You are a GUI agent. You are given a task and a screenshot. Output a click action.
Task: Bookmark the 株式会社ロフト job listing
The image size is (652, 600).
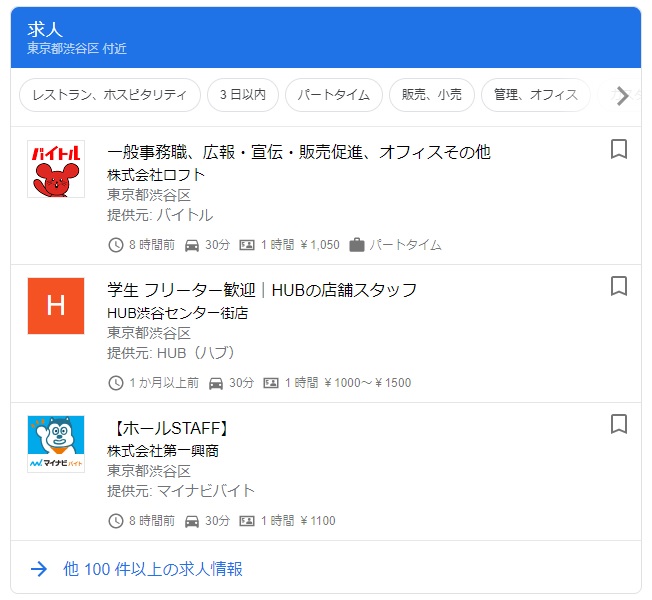[618, 149]
